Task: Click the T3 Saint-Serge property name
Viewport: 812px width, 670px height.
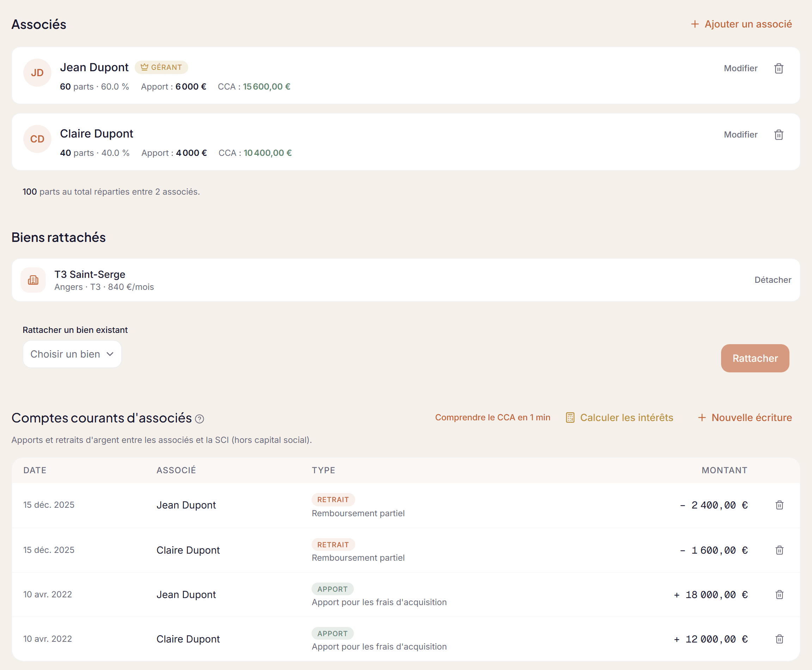Action: pos(90,274)
